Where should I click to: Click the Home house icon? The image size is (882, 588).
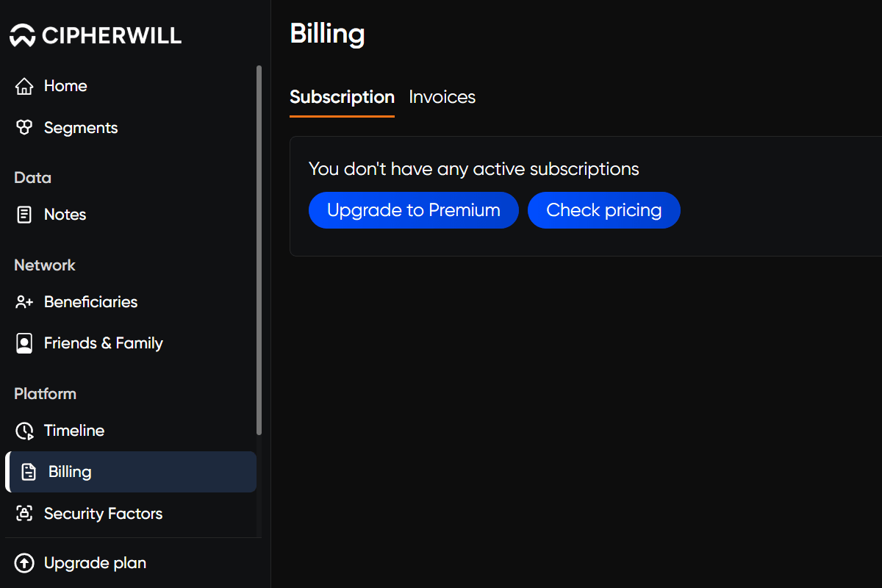coord(24,86)
